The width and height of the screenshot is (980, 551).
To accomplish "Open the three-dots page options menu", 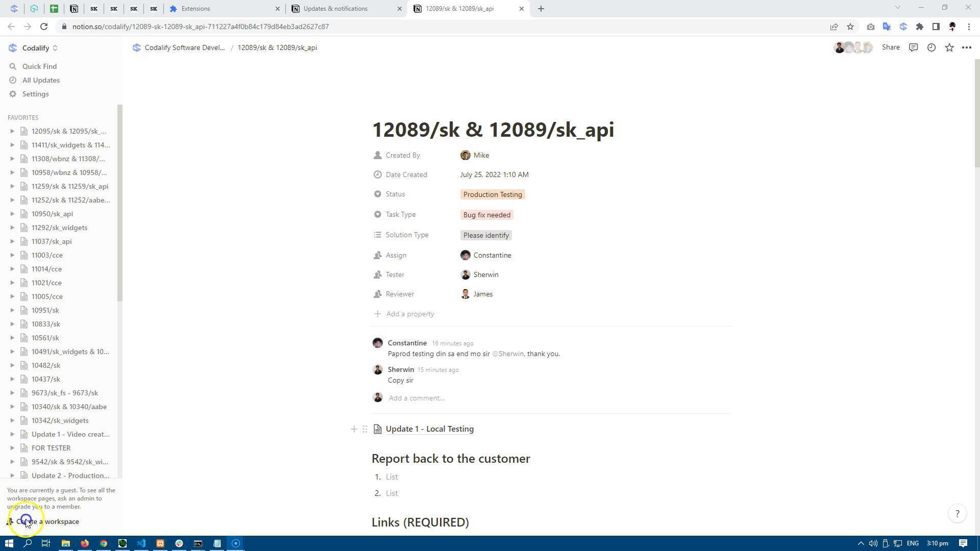I will click(967, 47).
